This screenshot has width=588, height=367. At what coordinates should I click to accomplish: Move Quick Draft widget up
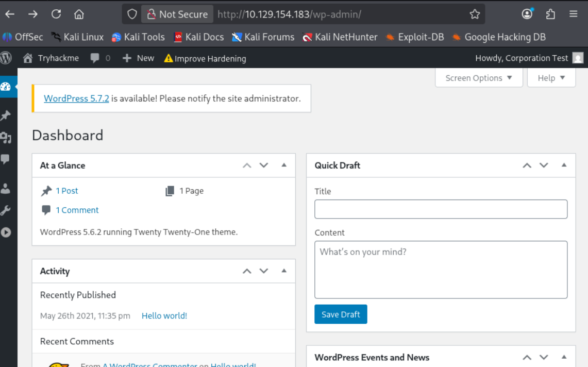pyautogui.click(x=527, y=165)
